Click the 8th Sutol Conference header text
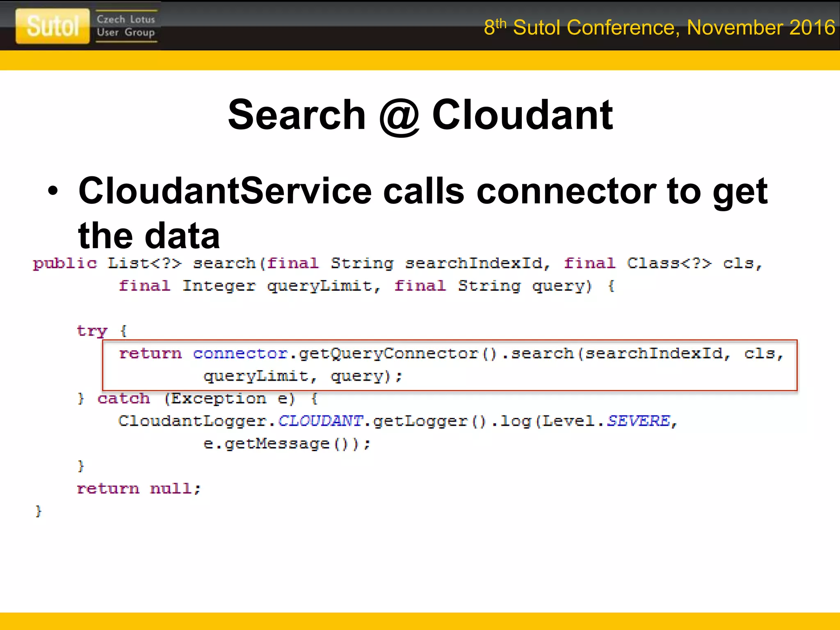Image resolution: width=840 pixels, height=630 pixels. (x=659, y=27)
